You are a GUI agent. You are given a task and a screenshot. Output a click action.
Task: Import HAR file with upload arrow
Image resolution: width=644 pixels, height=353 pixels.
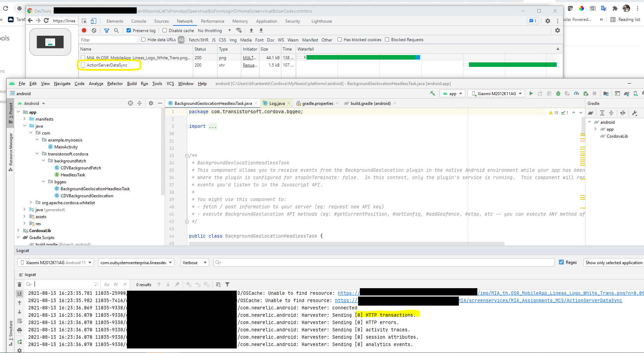pyautogui.click(x=251, y=30)
